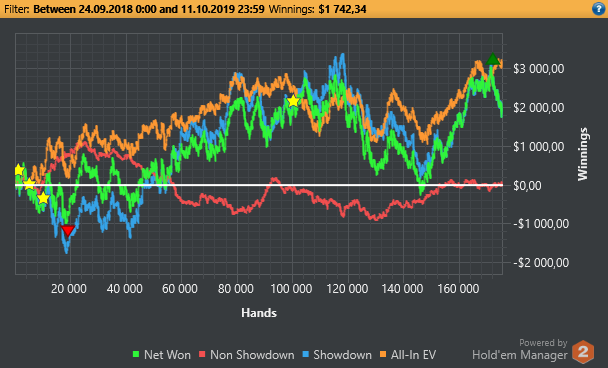608x368 pixels.
Task: Click the blue Showdown legend swatch
Action: [306, 354]
